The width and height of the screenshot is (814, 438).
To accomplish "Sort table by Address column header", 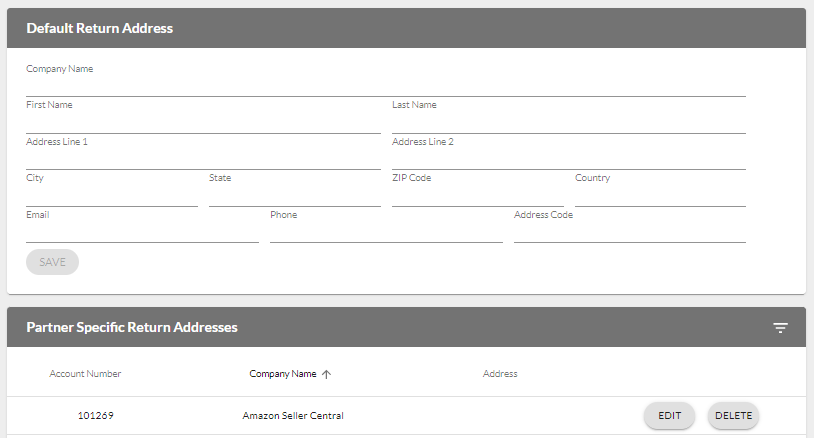I will point(500,374).
